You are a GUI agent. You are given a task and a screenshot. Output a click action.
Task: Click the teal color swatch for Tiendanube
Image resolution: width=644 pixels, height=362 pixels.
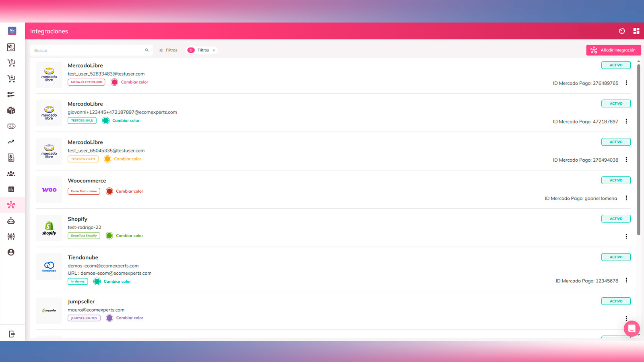[97, 282]
